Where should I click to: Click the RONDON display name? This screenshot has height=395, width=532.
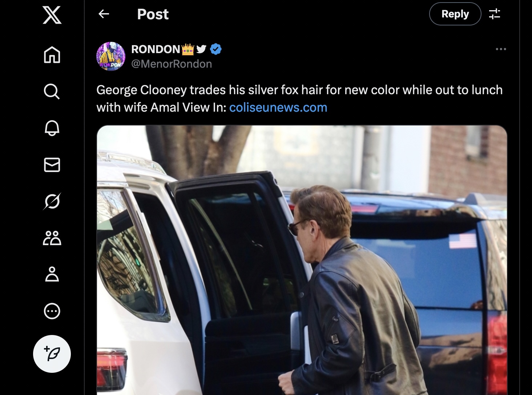[x=156, y=49]
